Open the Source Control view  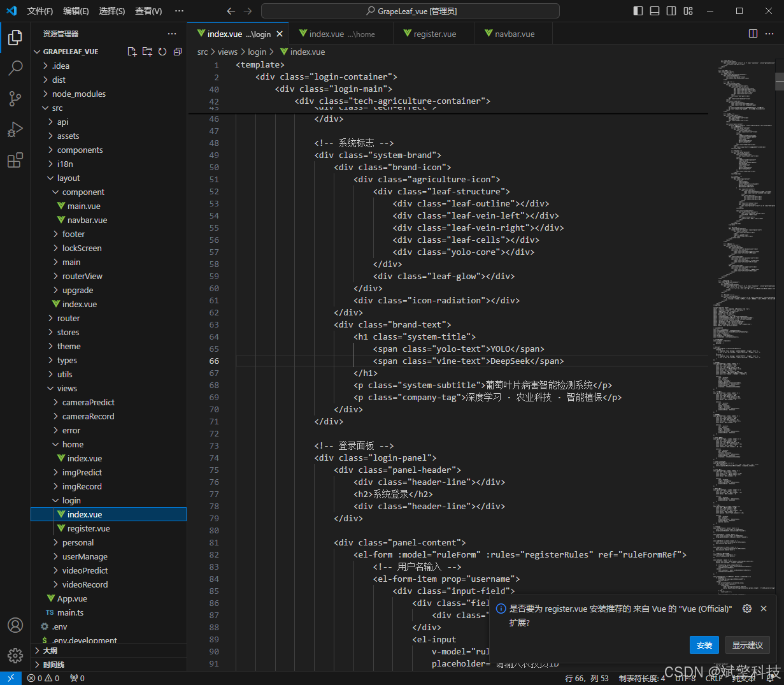pos(15,99)
